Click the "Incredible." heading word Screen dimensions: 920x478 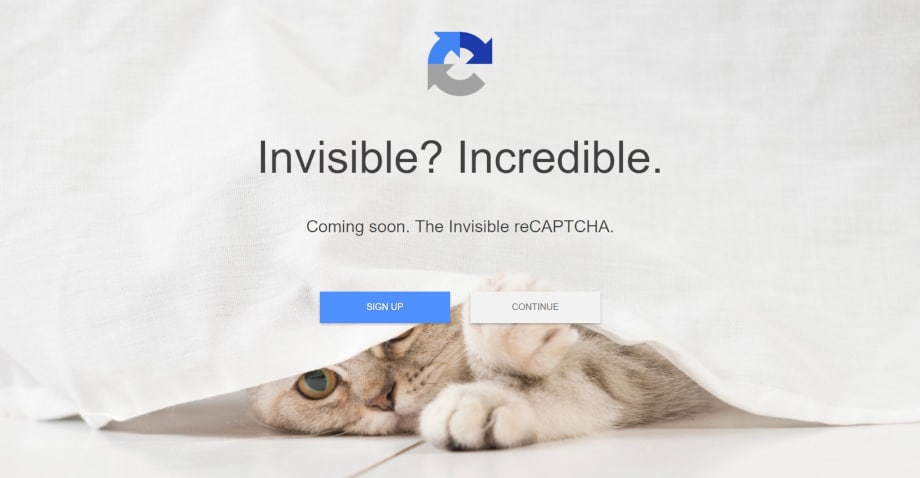560,157
